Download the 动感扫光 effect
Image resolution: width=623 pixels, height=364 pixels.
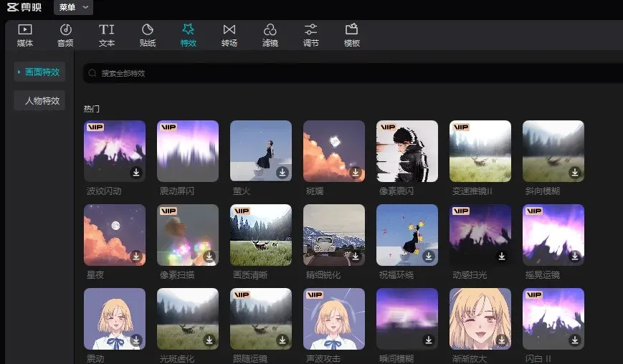(502, 256)
